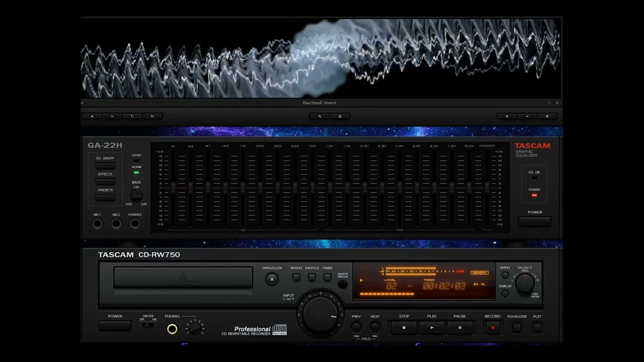This screenshot has width=644, height=362.
Task: Click the magnifier icon at the search bar's right end
Action: tap(549, 103)
